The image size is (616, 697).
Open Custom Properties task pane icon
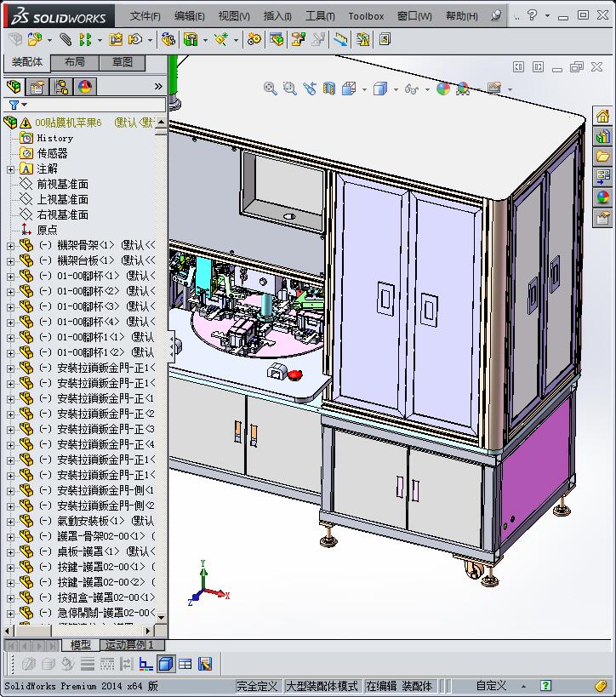coord(602,218)
